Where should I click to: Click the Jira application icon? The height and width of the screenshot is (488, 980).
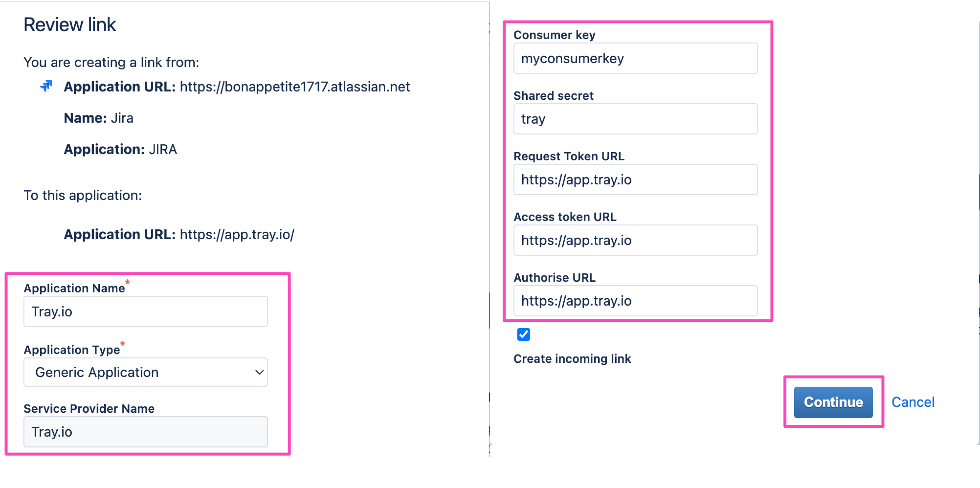(x=46, y=87)
